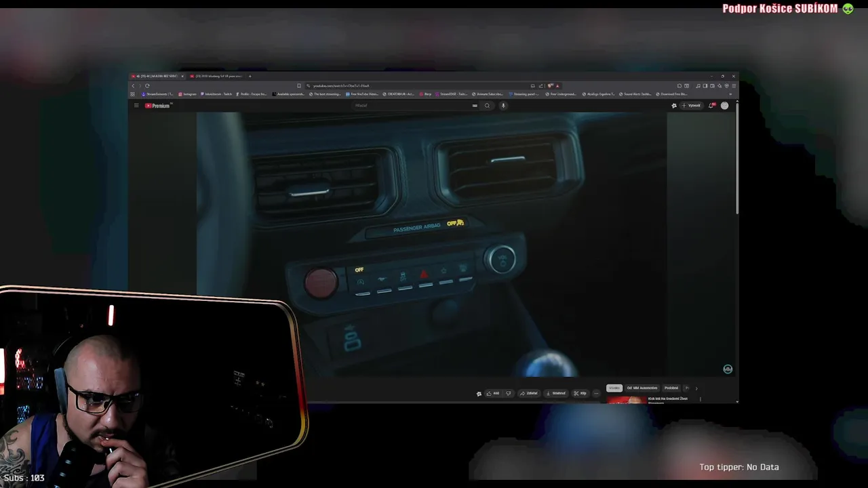Viewport: 868px width, 488px height.
Task: Click the Stiahnuť download button
Action: coord(555,393)
